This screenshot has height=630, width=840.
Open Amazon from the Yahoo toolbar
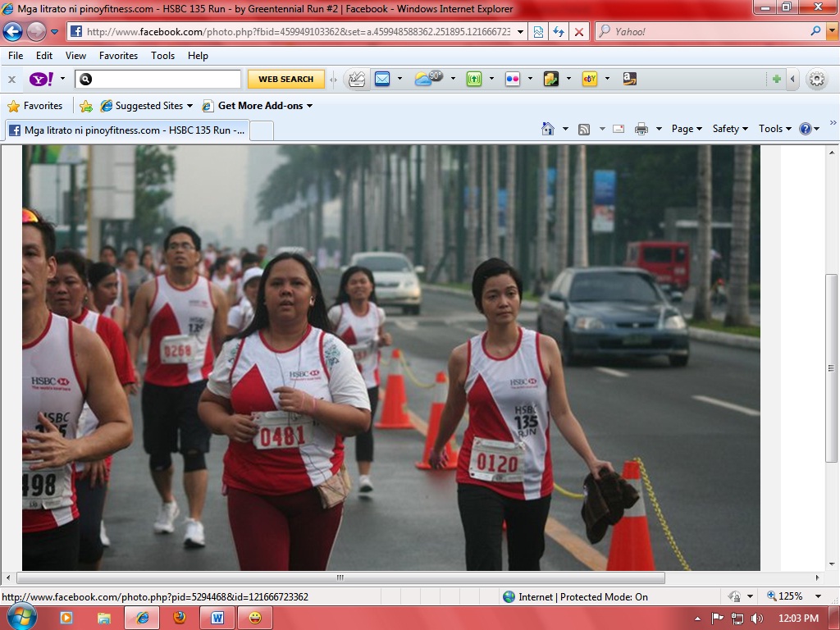click(x=628, y=80)
